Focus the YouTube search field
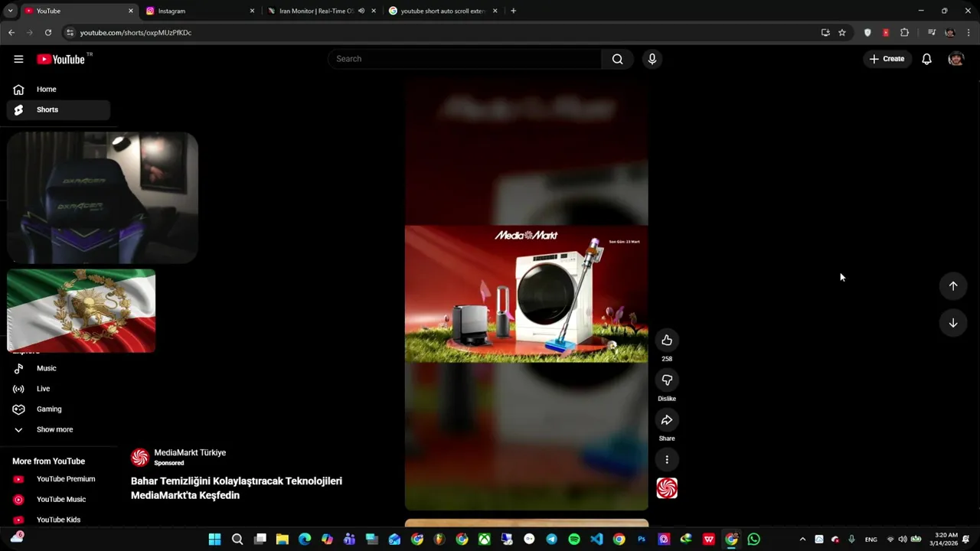Image resolution: width=980 pixels, height=551 pixels. pyautogui.click(x=465, y=59)
